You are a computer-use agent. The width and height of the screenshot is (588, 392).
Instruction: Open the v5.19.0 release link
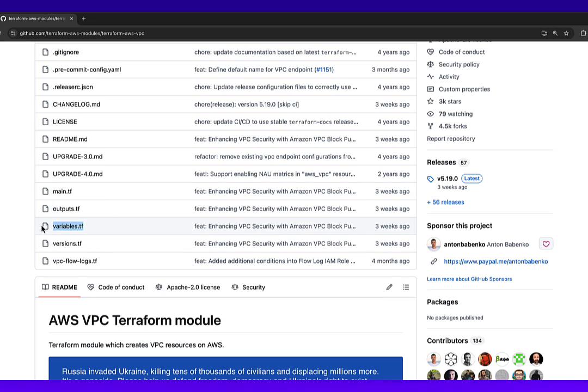448,179
